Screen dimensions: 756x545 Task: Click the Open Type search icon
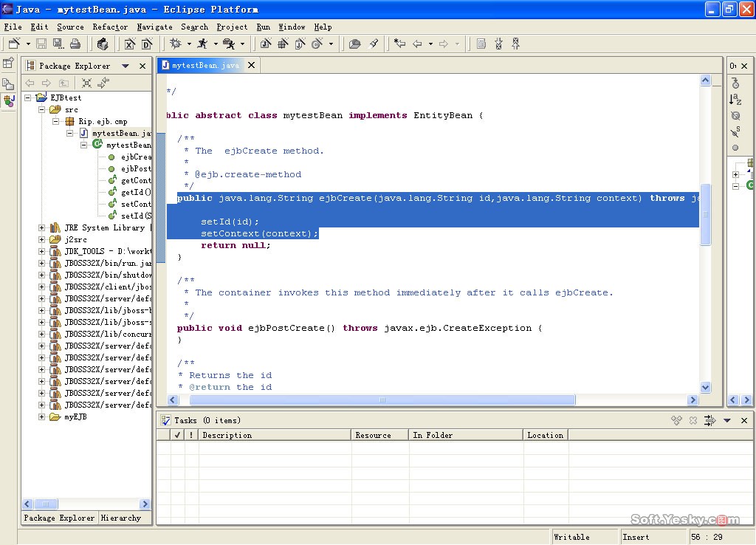click(355, 44)
